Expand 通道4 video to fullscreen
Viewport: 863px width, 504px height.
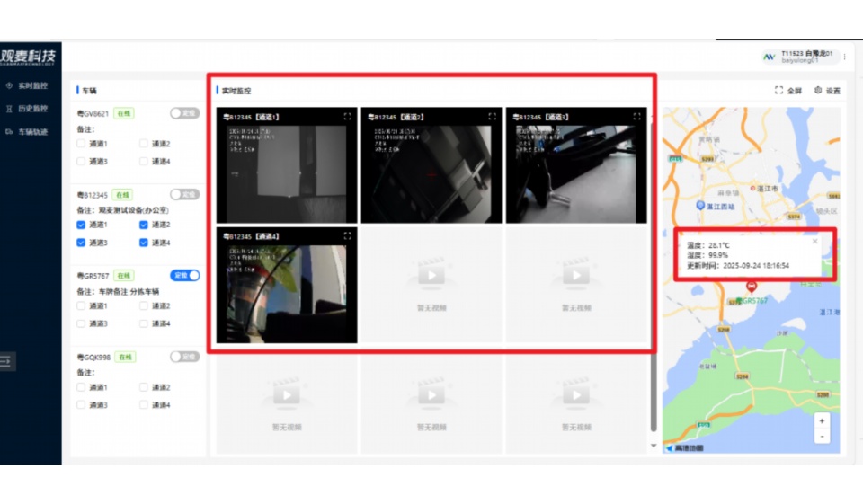348,235
